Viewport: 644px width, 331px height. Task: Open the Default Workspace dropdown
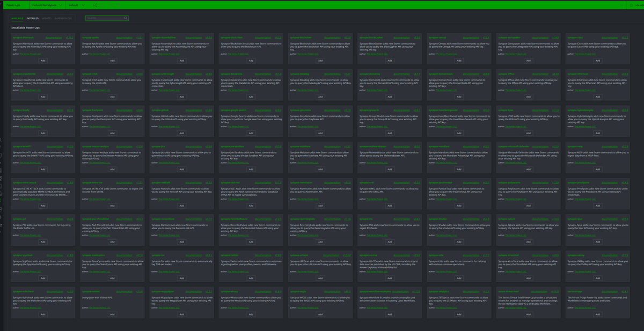[x=47, y=5]
